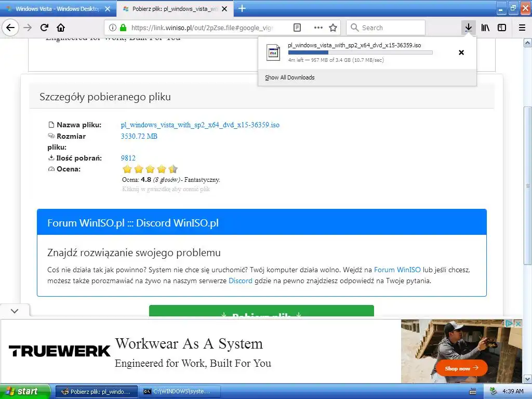Image resolution: width=532 pixels, height=399 pixels.
Task: Click the page vertical scrollbar thumb
Action: tap(528, 185)
